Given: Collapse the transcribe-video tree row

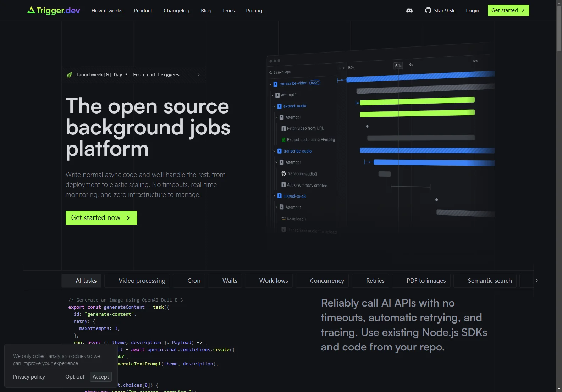Looking at the screenshot, I should [270, 84].
